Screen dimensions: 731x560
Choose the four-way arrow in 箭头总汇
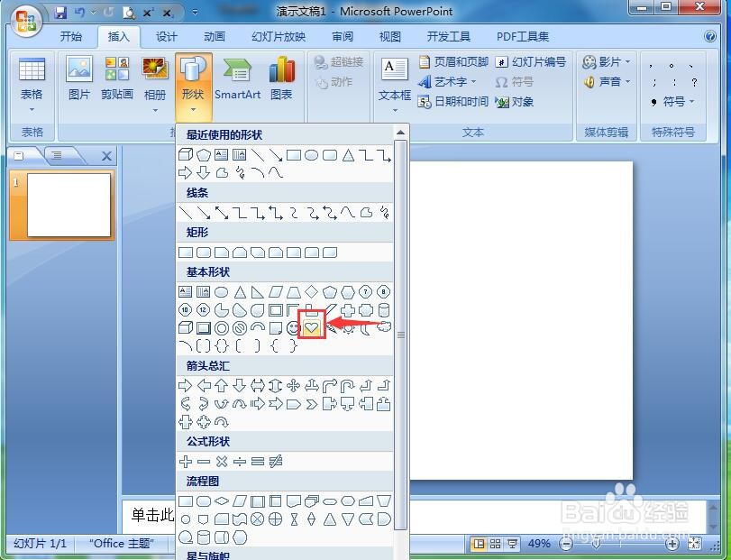point(293,386)
